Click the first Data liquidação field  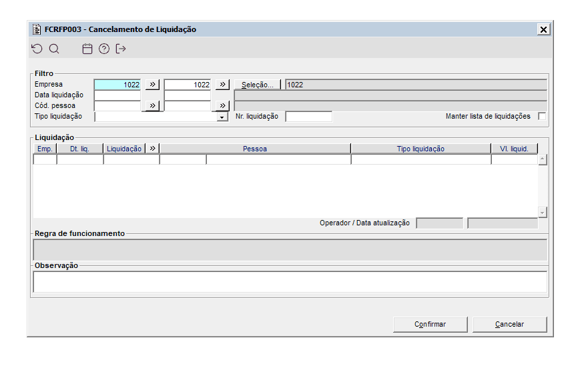coord(117,95)
